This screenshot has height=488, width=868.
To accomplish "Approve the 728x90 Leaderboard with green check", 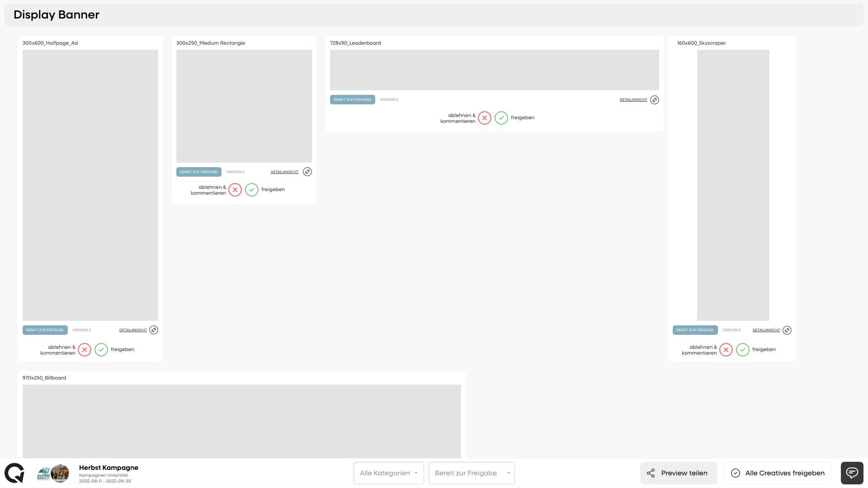I will [501, 118].
